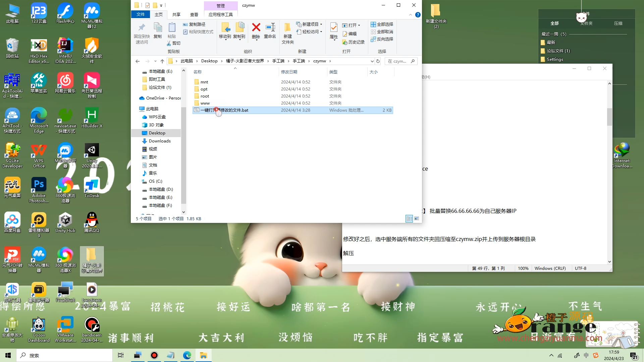
Task: Expand 此电脑 tree item
Action: click(x=137, y=108)
